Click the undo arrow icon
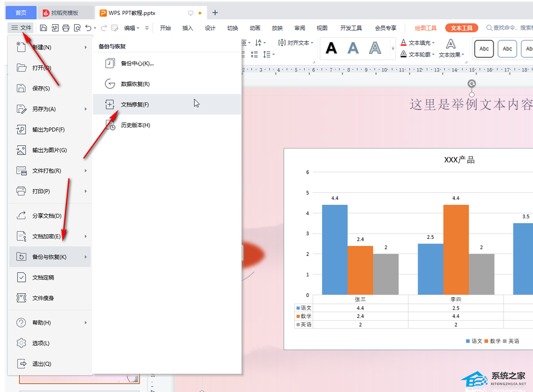The width and height of the screenshot is (533, 392). [89, 28]
